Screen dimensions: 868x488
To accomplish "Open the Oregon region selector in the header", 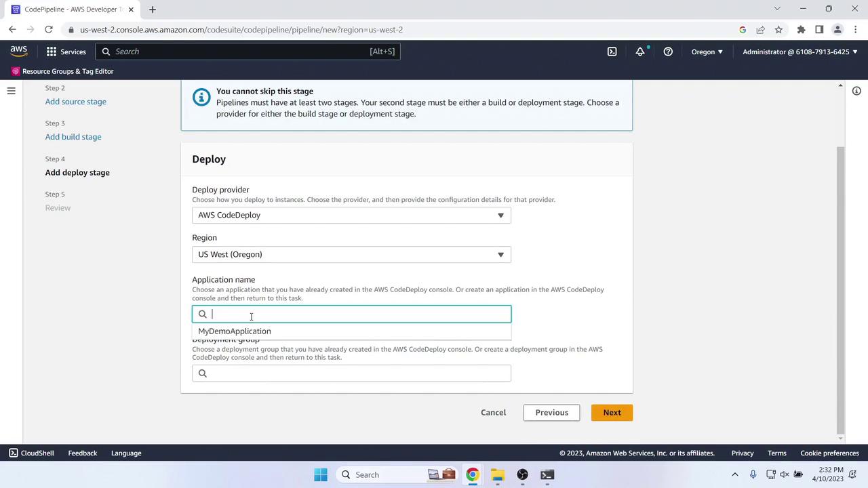I will (707, 52).
